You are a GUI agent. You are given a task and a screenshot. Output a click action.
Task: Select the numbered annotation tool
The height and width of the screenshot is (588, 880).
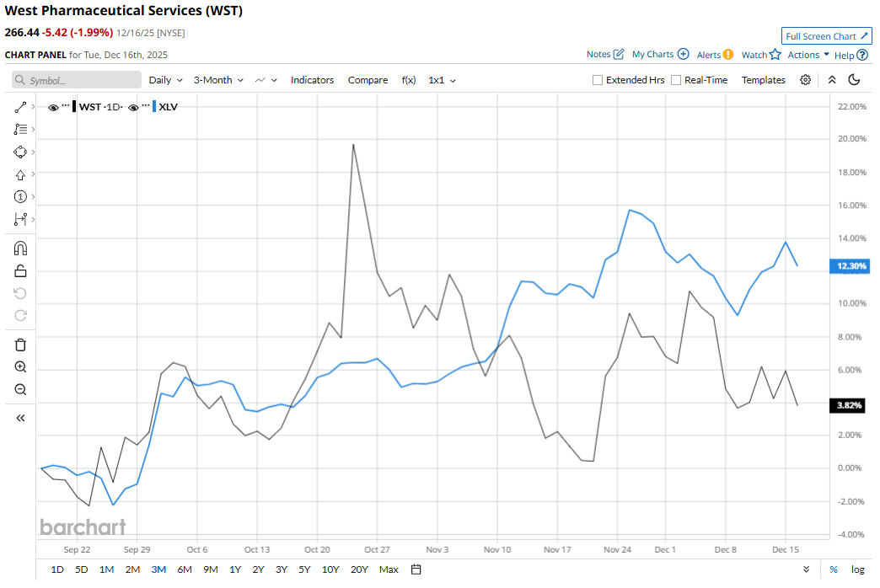click(20, 197)
